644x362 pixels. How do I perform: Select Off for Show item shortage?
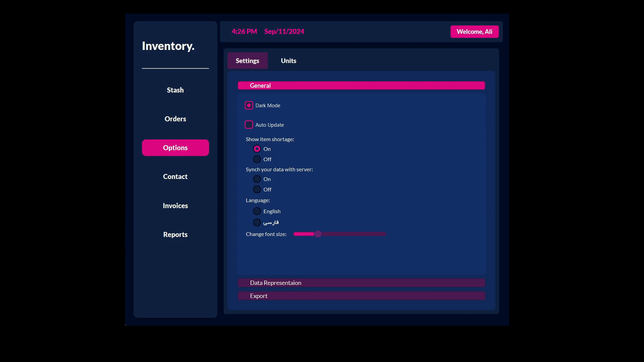tap(257, 159)
